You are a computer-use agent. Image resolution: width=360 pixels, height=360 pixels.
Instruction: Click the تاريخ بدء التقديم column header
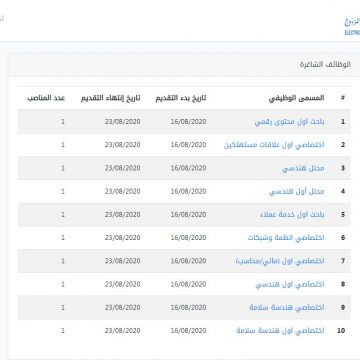[x=181, y=98]
